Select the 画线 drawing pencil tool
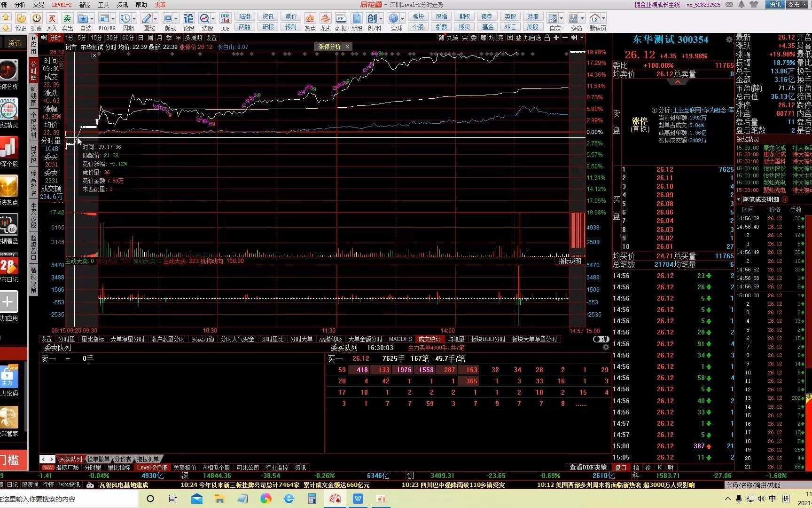Screen dimensions: 812x508 147,19
